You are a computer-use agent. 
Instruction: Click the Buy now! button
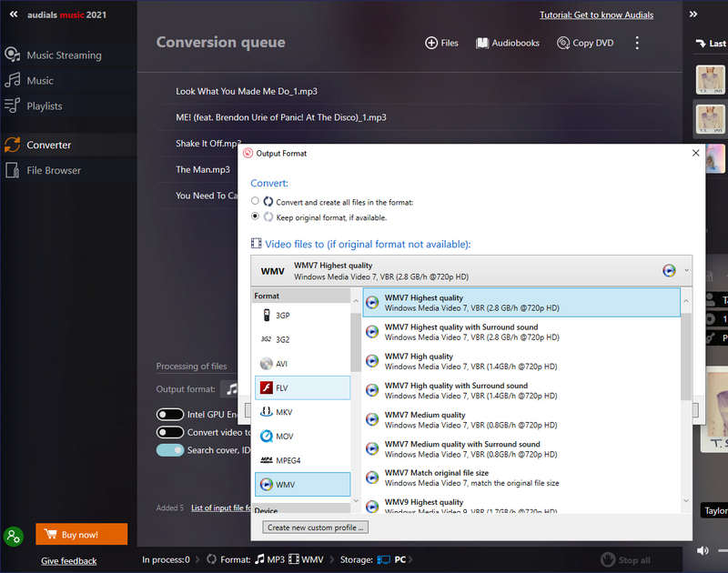(x=81, y=534)
